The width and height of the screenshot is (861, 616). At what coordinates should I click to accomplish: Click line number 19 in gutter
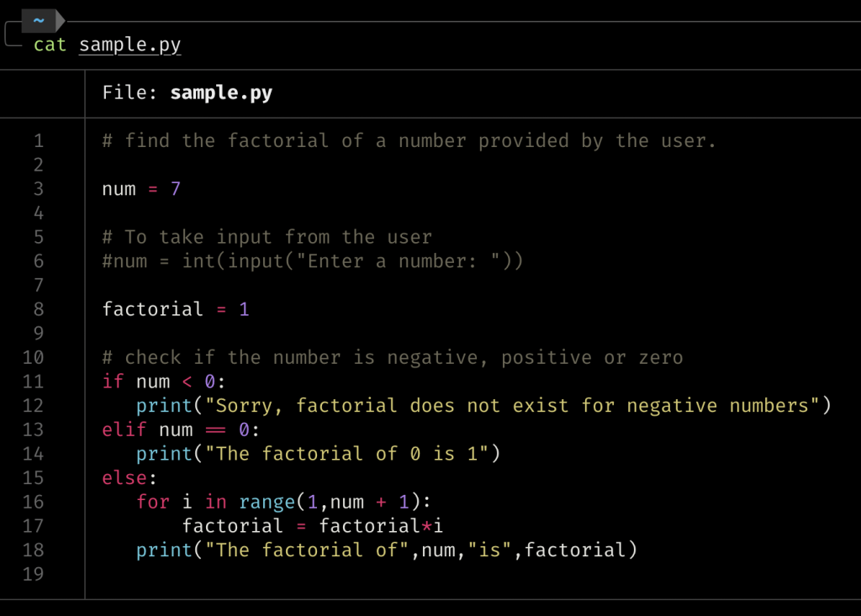point(33,574)
